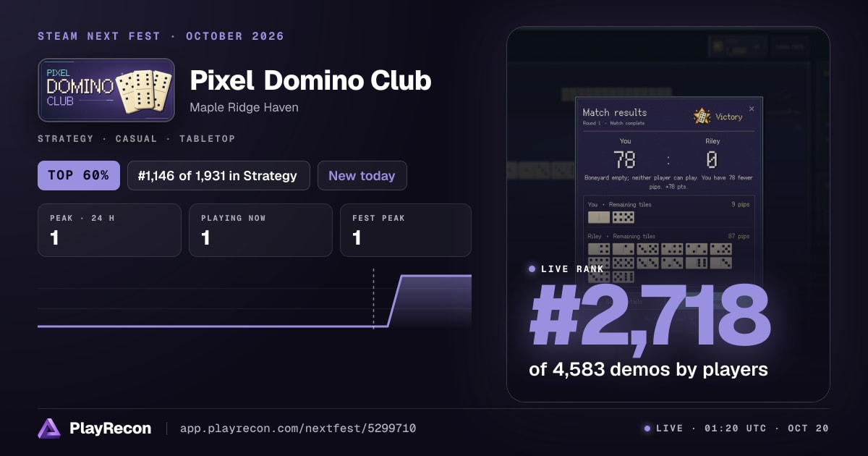Click the '87 pips' value in Riley's row
This screenshot has width=868, height=456.
739,236
